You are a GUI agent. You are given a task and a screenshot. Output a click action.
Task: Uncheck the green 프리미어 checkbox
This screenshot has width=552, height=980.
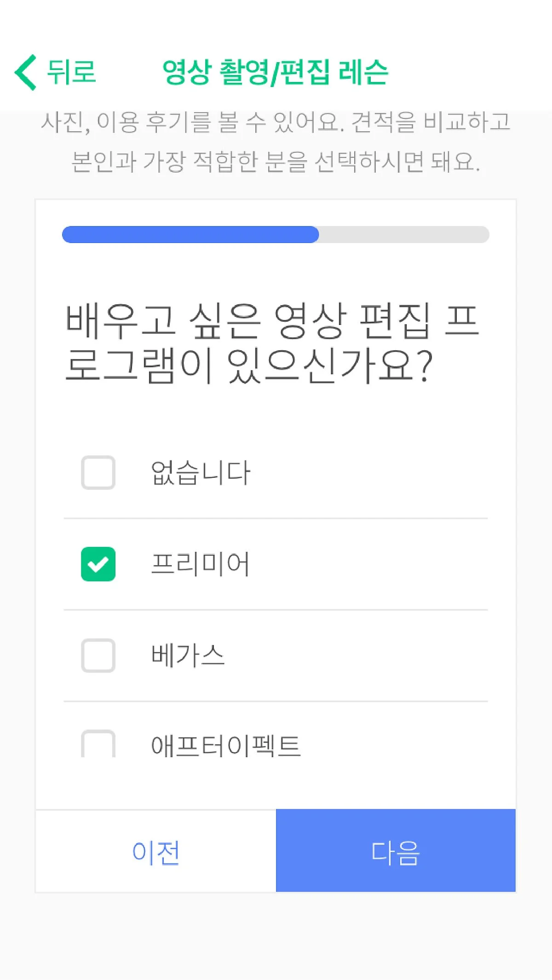pyautogui.click(x=98, y=564)
